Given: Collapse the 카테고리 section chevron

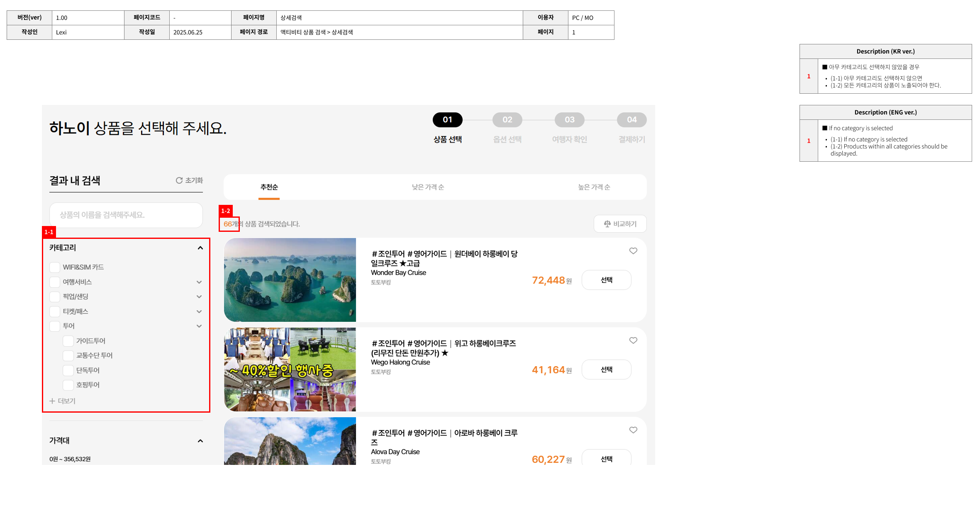Looking at the screenshot, I should click(x=200, y=248).
